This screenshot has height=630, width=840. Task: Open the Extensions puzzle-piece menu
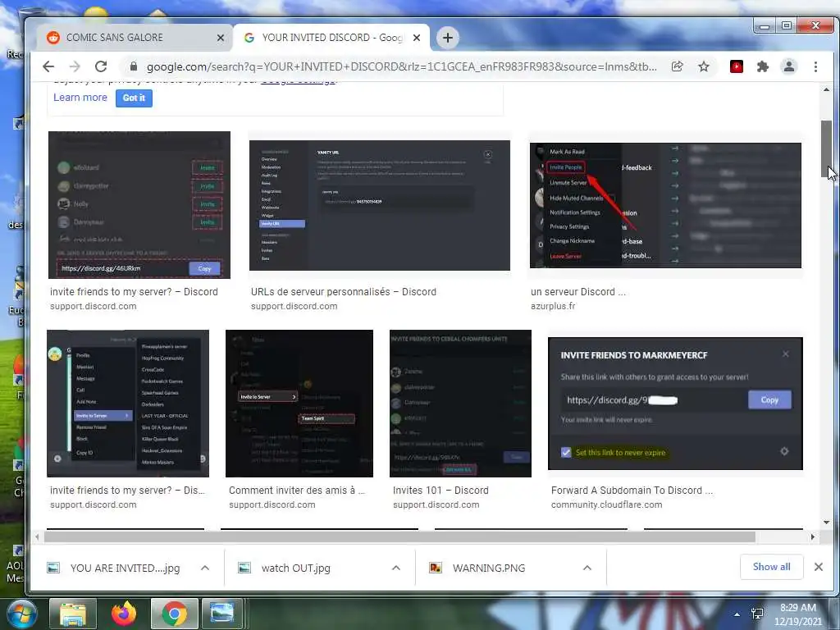coord(762,66)
